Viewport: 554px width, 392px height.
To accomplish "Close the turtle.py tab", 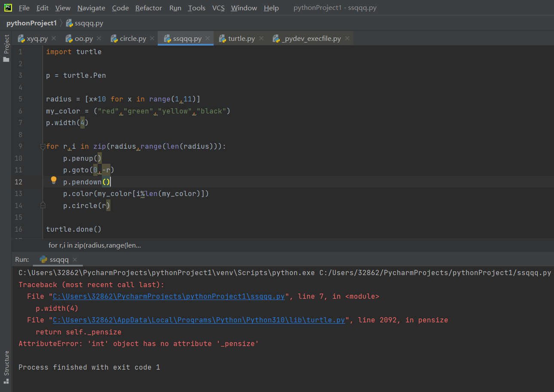I will [x=261, y=38].
